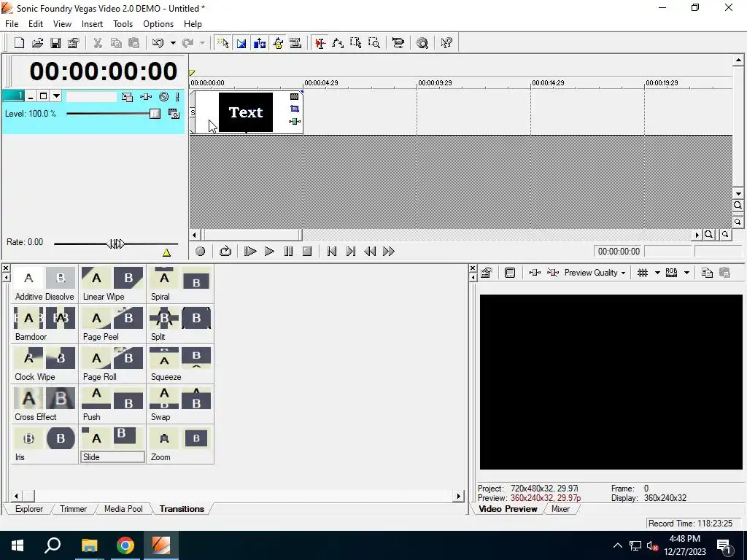Minimize track 1 height button
This screenshot has height=560, width=747.
31,96
